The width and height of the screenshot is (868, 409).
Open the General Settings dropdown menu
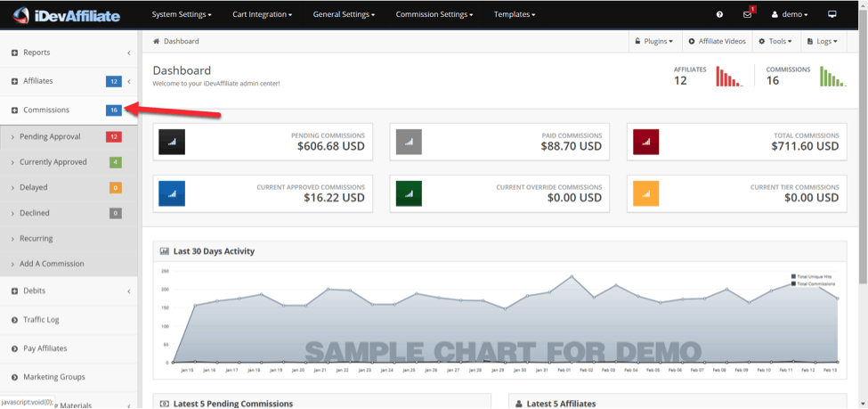[344, 14]
